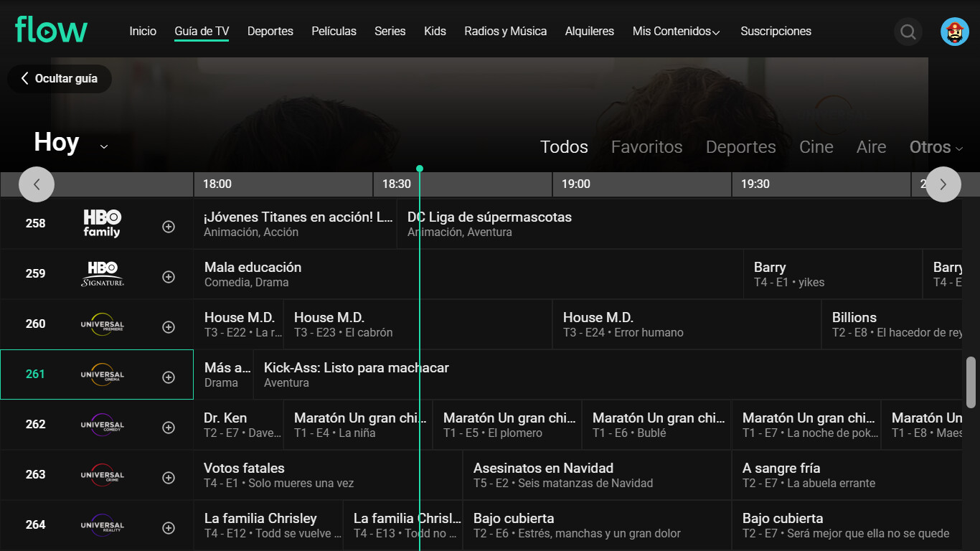Filter guide by Deportes category
Viewport: 980px width, 551px height.
[x=741, y=147]
